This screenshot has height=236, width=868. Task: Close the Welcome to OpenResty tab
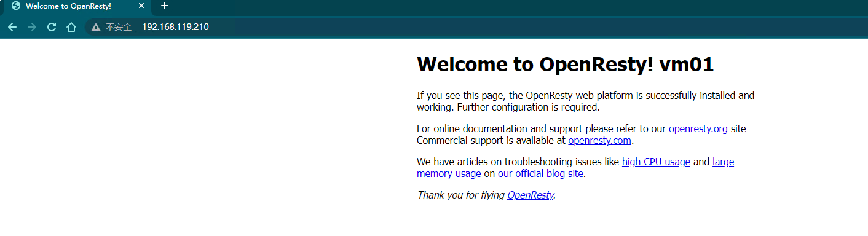click(x=141, y=6)
